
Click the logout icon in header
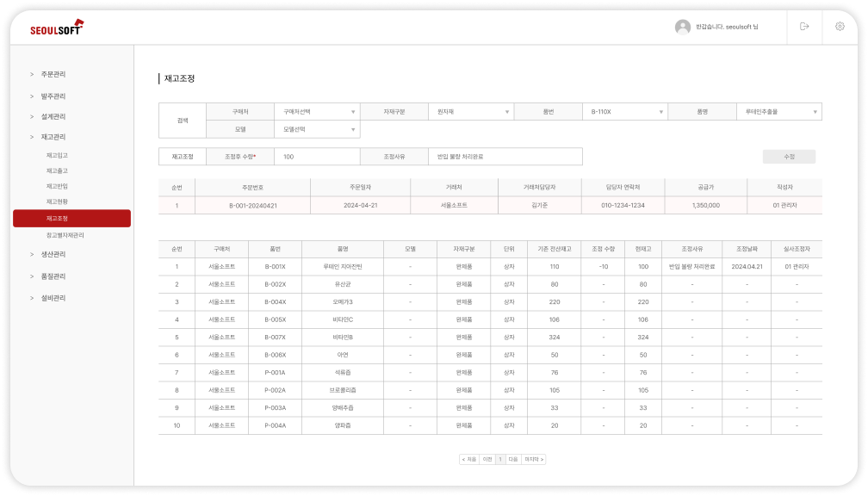pyautogui.click(x=804, y=27)
